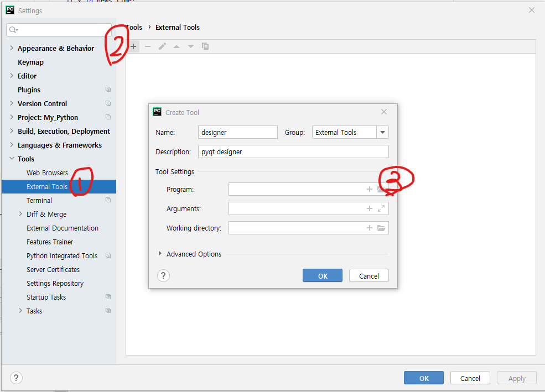Cancel the Create Tool dialog
Image resolution: width=545 pixels, height=392 pixels.
tap(369, 276)
